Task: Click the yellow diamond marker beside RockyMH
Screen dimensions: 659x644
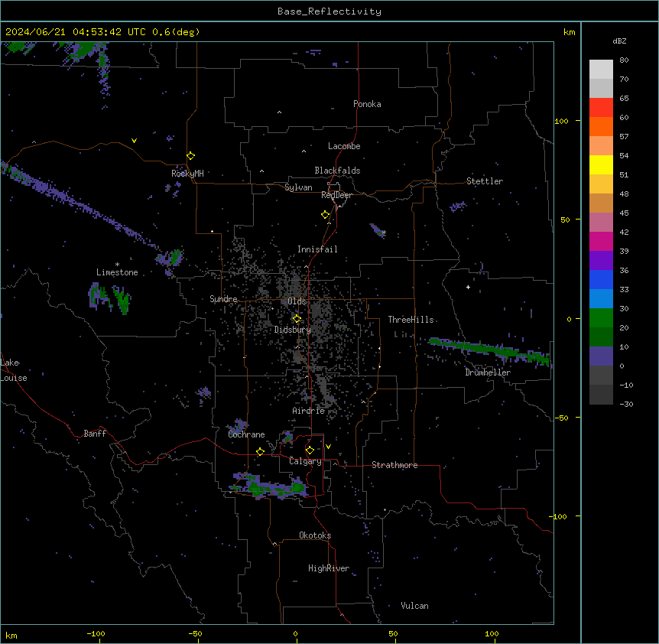Action: click(x=191, y=155)
